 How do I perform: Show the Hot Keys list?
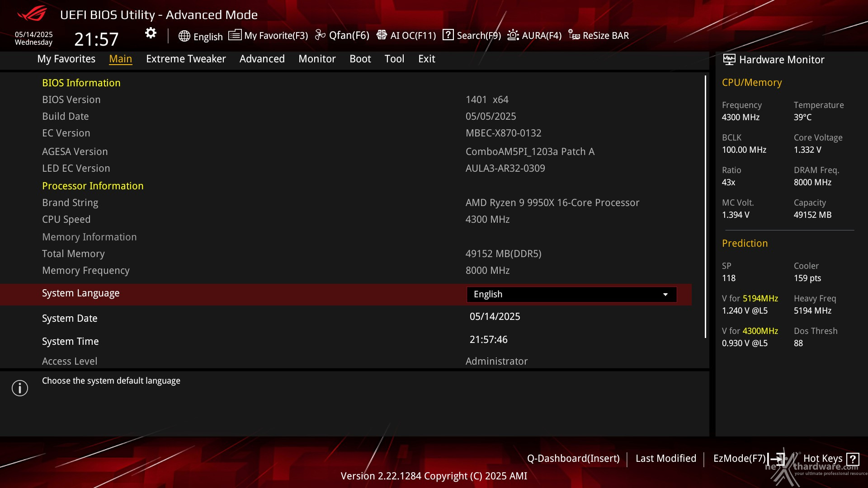pyautogui.click(x=823, y=459)
